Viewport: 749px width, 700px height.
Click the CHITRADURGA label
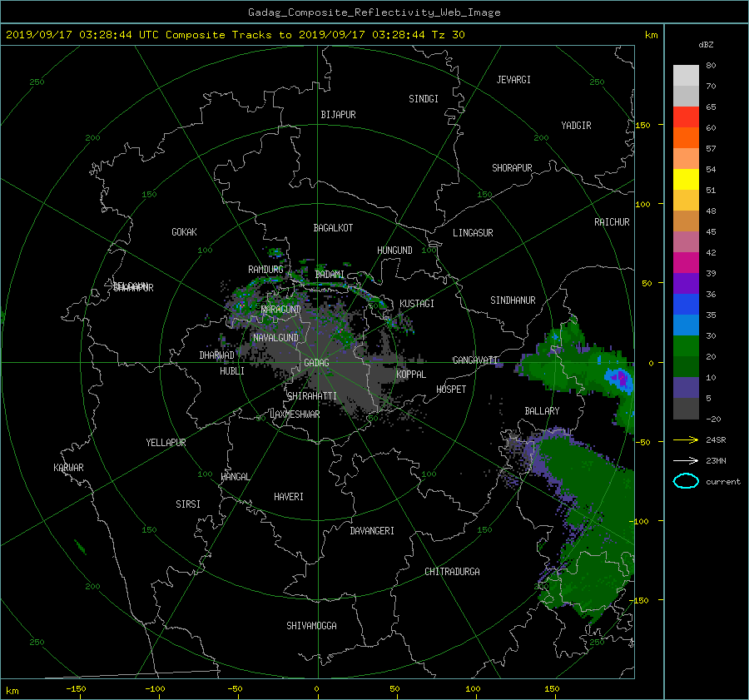pyautogui.click(x=452, y=572)
